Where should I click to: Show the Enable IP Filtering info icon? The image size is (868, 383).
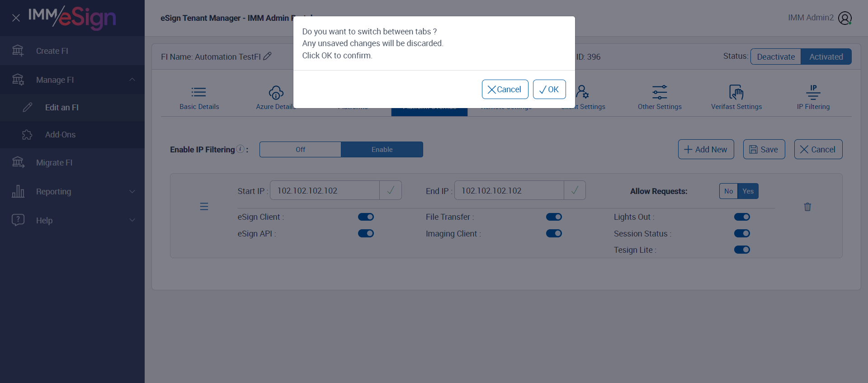[241, 149]
